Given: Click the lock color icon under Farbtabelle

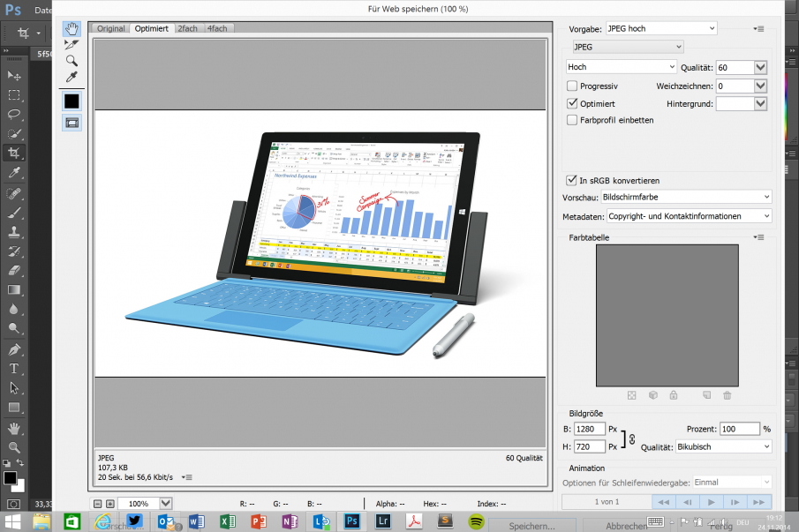Looking at the screenshot, I should (x=674, y=395).
